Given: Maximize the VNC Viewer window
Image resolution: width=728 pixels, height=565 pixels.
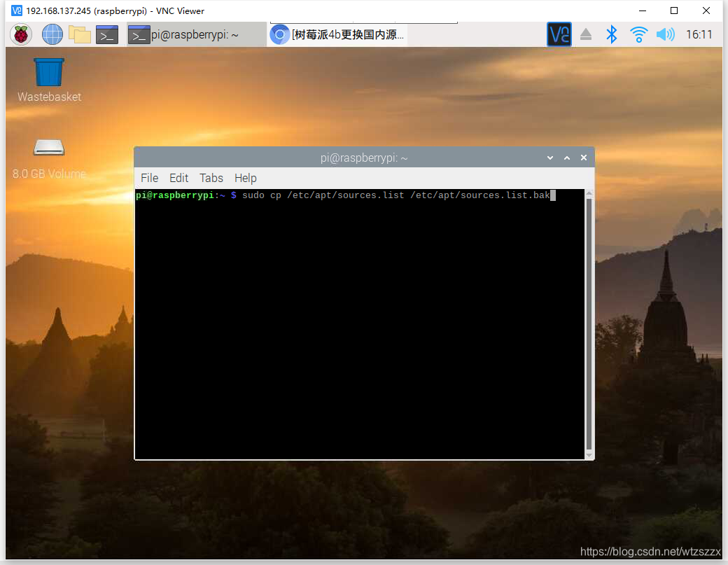Looking at the screenshot, I should point(674,11).
